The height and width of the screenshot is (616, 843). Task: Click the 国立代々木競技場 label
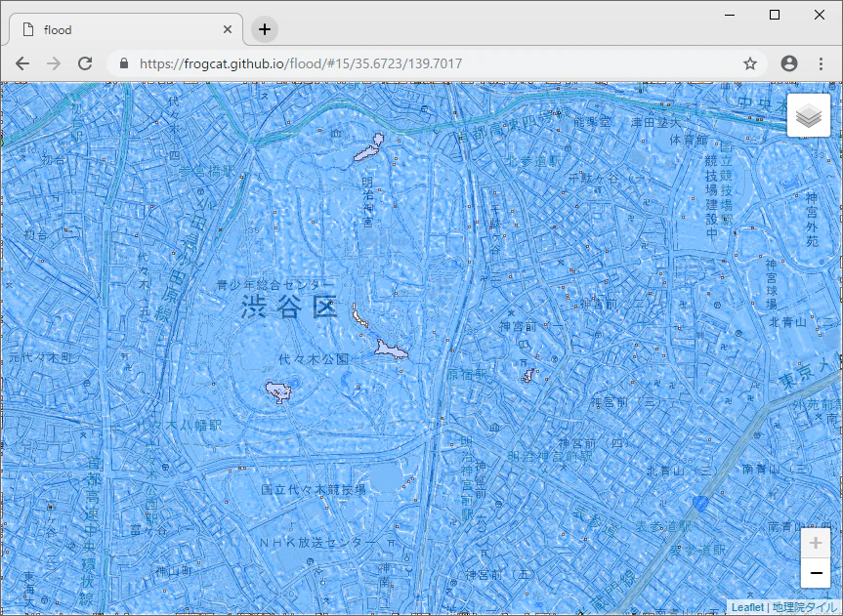[314, 490]
